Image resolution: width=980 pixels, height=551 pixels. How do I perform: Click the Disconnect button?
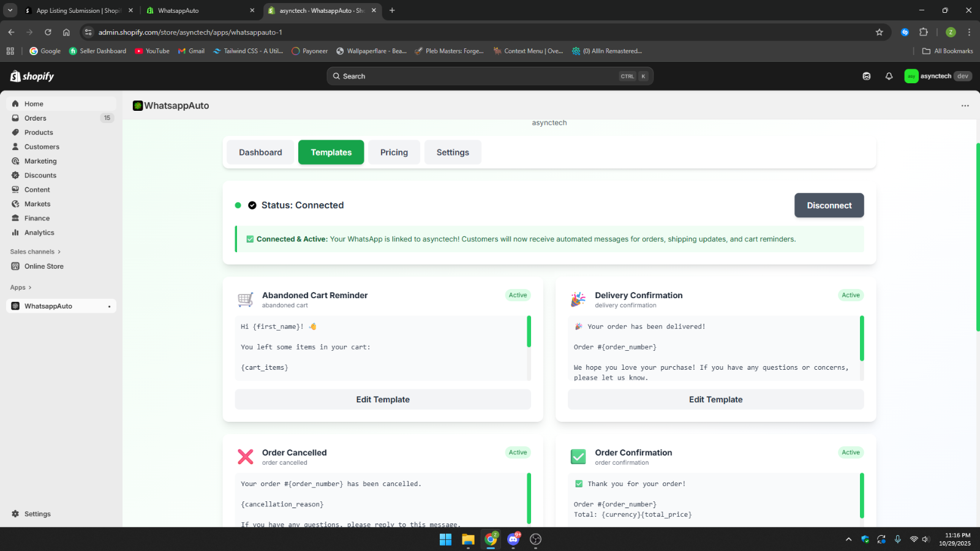click(829, 206)
